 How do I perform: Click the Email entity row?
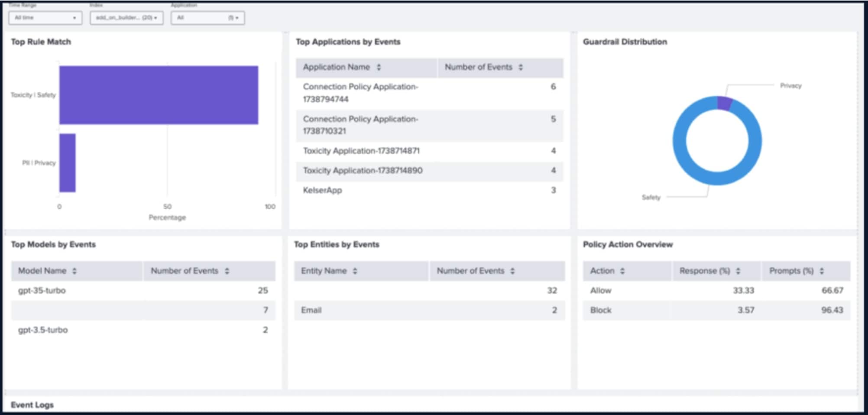coord(311,310)
